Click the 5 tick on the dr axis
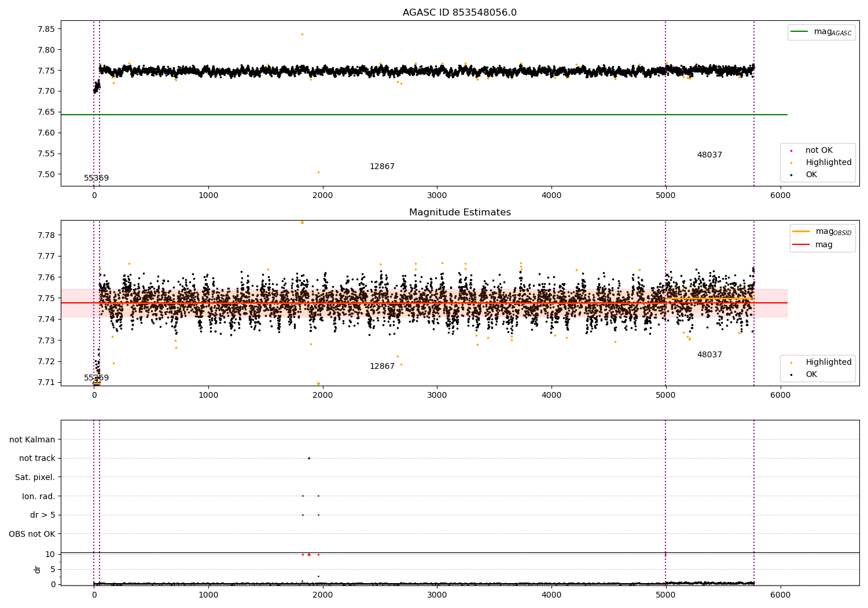The width and height of the screenshot is (868, 608). pos(53,570)
